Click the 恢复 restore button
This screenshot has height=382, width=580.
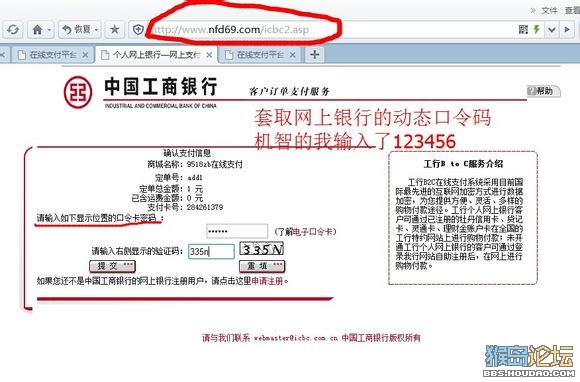tap(76, 29)
